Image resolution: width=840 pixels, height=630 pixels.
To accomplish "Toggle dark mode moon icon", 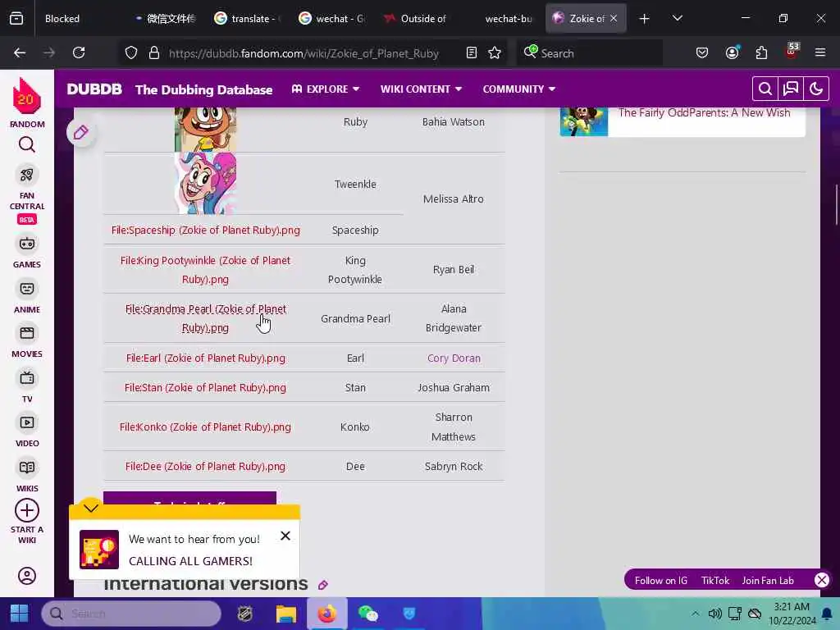I will [816, 89].
